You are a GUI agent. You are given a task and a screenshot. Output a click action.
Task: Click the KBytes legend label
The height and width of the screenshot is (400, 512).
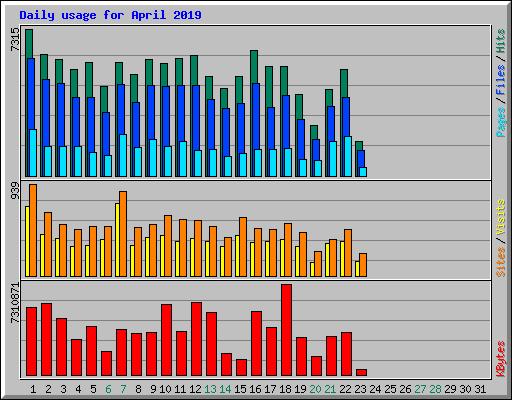coord(500,359)
